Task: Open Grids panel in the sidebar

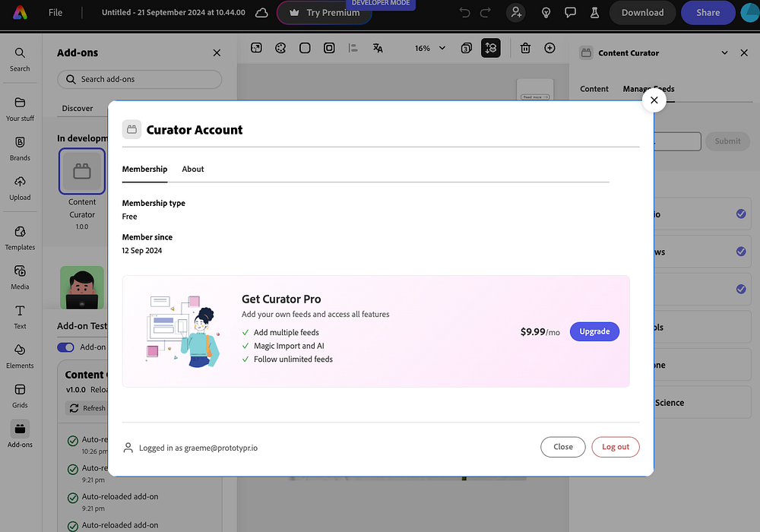Action: click(20, 396)
